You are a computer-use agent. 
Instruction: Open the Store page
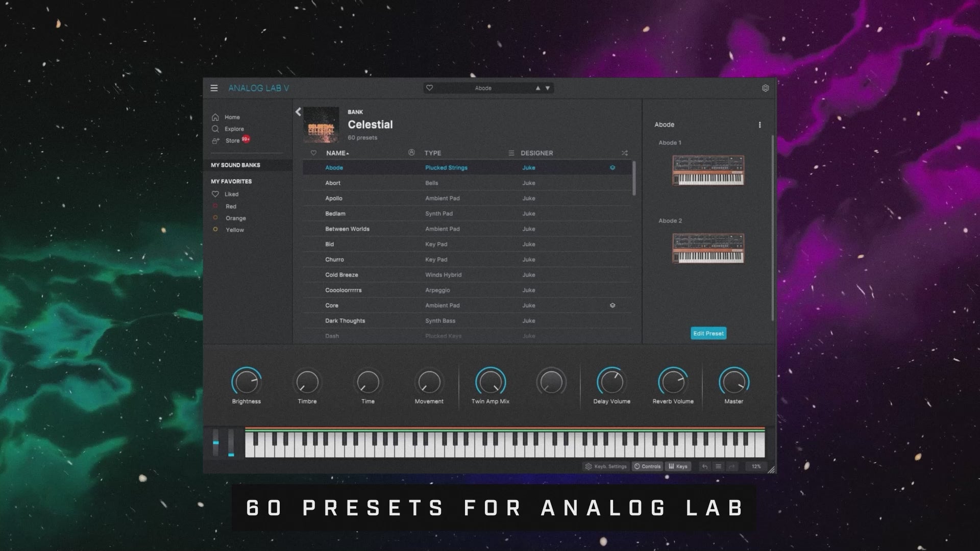(232, 141)
